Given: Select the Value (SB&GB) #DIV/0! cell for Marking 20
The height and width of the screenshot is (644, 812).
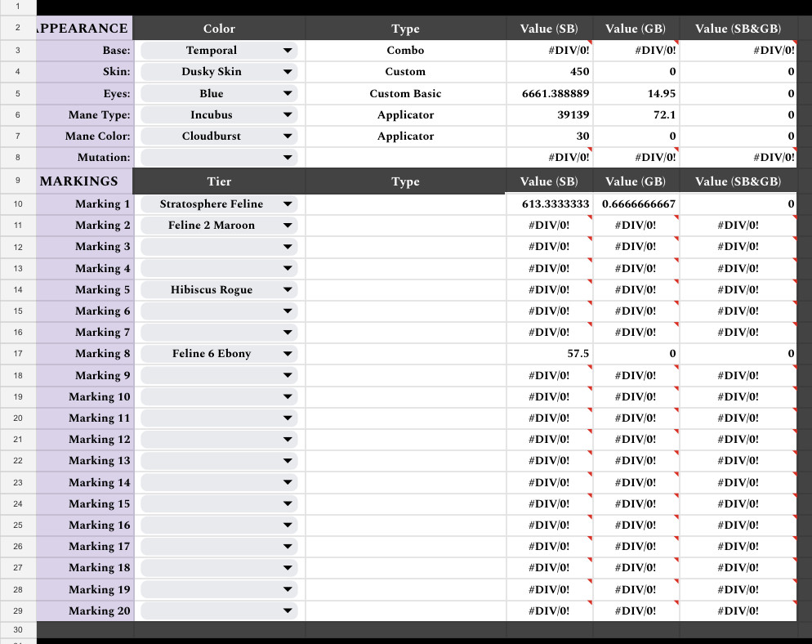Looking at the screenshot, I should [x=738, y=610].
